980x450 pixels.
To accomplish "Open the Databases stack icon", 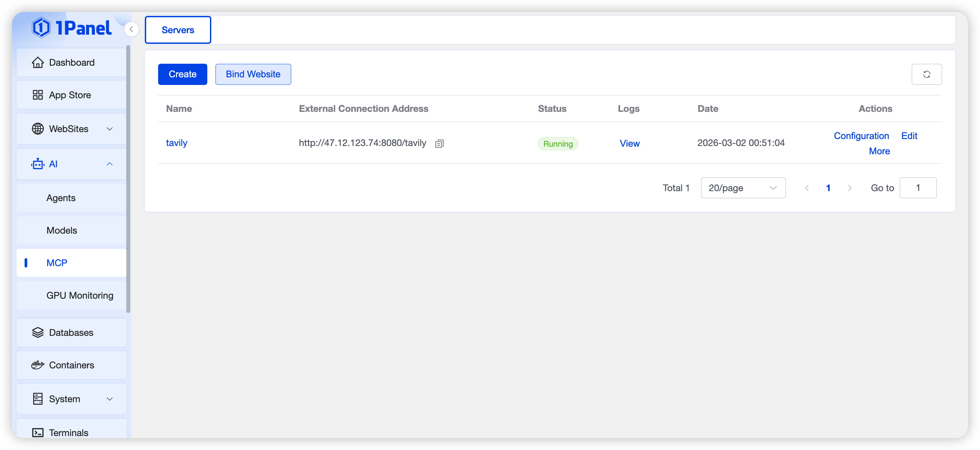I will click(38, 333).
